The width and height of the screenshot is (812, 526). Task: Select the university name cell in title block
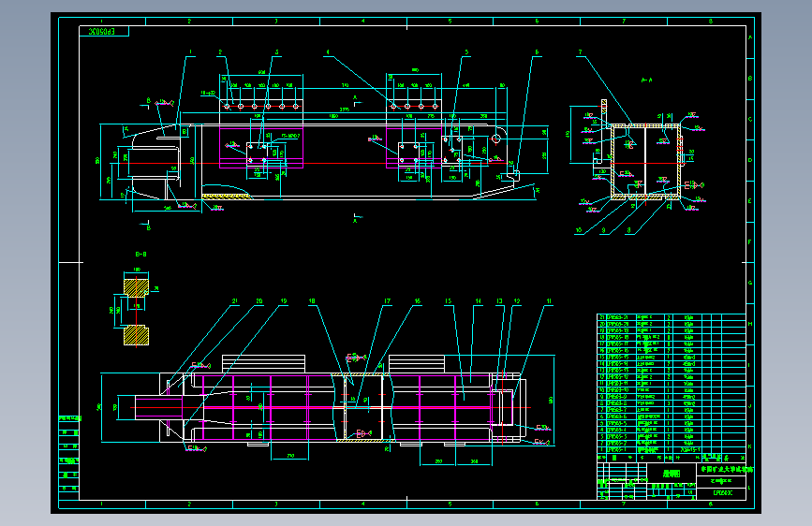721,469
